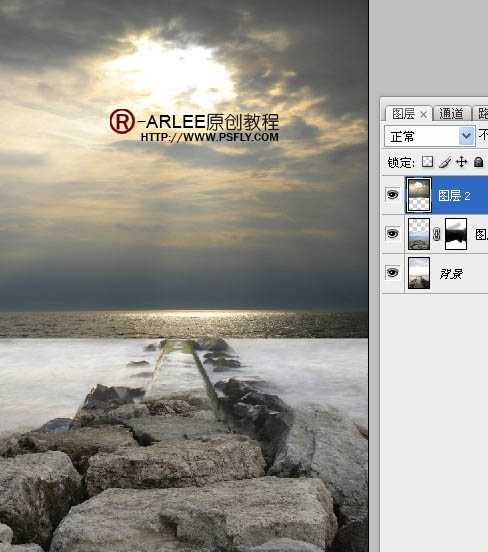Close the 图层 tab with its X
Viewport: 488px width, 552px height.
(x=424, y=114)
